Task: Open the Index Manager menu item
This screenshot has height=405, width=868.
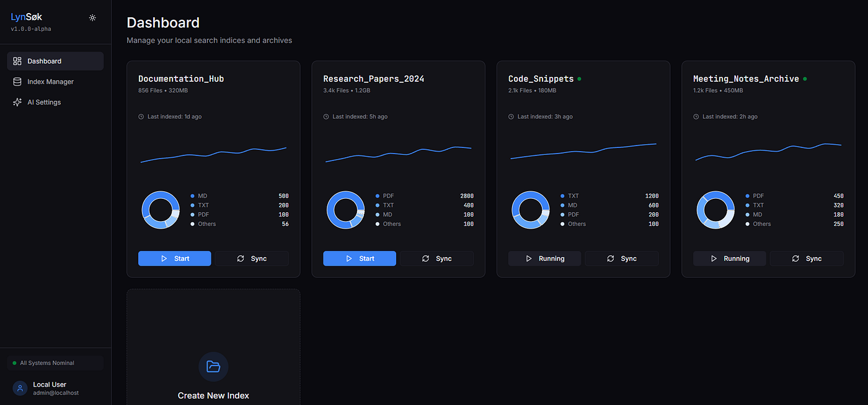Action: pyautogui.click(x=55, y=82)
